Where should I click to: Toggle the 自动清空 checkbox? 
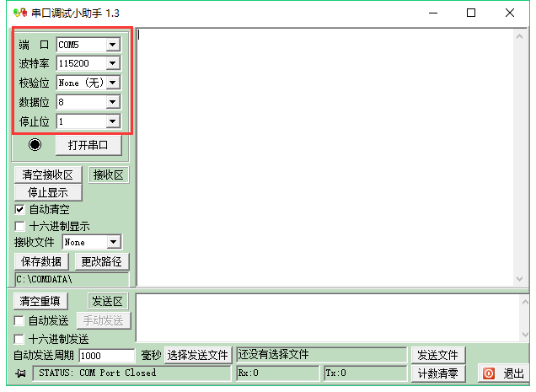point(19,209)
